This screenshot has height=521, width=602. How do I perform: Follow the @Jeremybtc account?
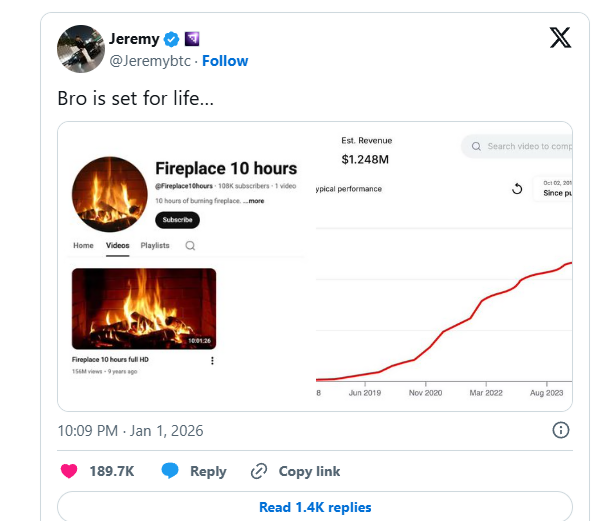point(225,61)
